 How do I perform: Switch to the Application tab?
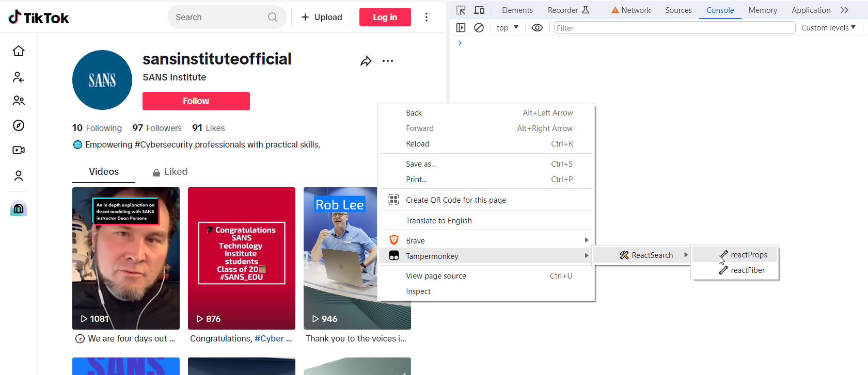point(811,10)
